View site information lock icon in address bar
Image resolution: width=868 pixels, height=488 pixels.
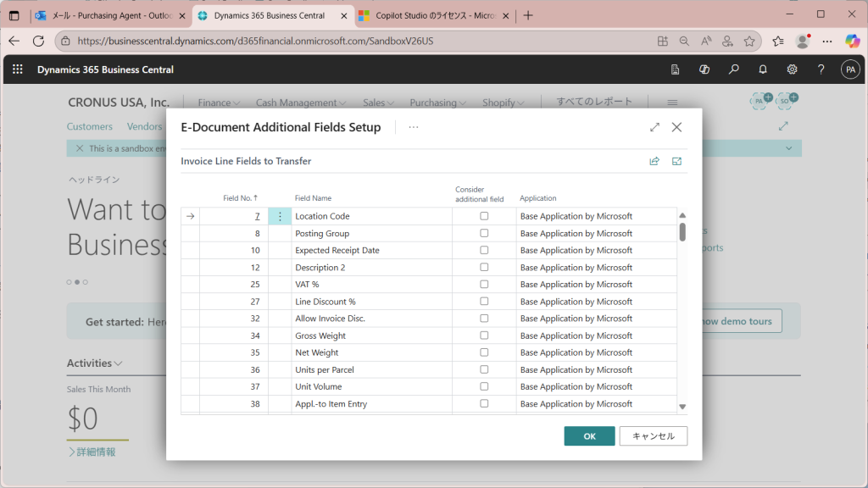[65, 41]
